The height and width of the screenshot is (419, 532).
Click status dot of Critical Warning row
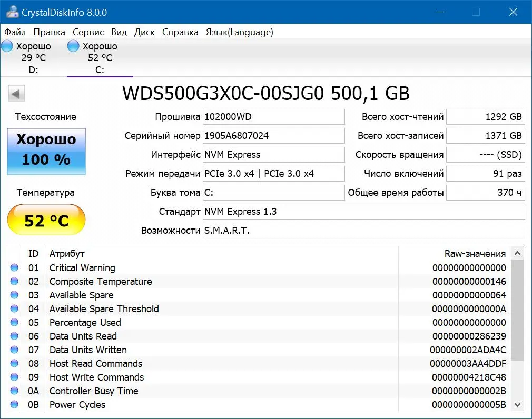(x=14, y=267)
